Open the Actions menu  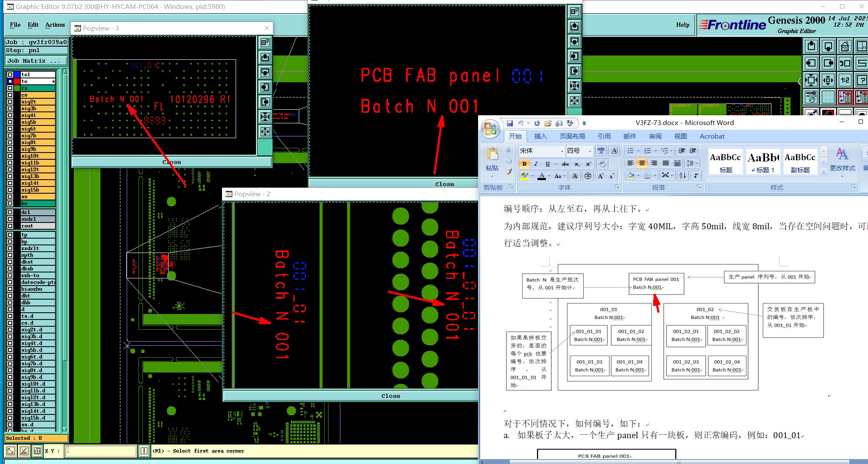[55, 25]
